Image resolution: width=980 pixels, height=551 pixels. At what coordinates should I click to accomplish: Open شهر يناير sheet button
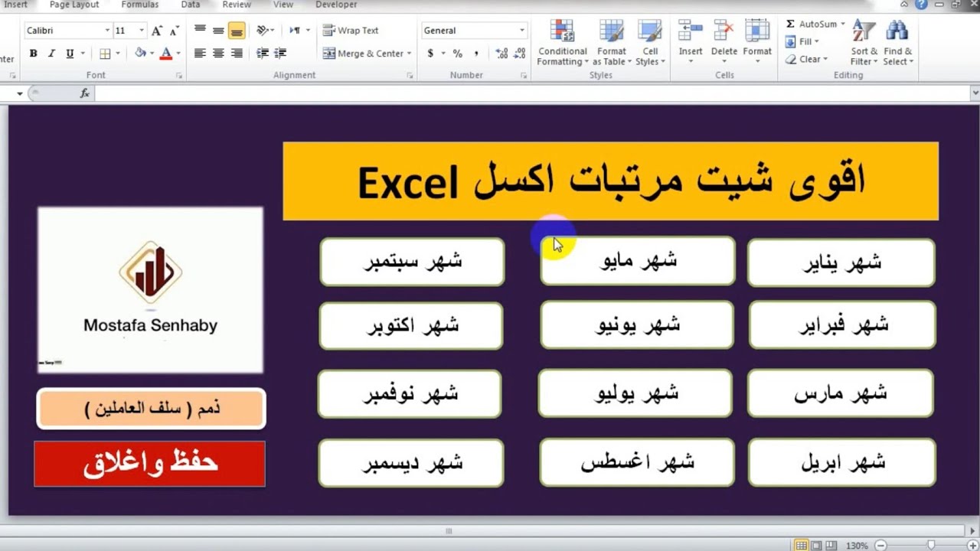(841, 262)
